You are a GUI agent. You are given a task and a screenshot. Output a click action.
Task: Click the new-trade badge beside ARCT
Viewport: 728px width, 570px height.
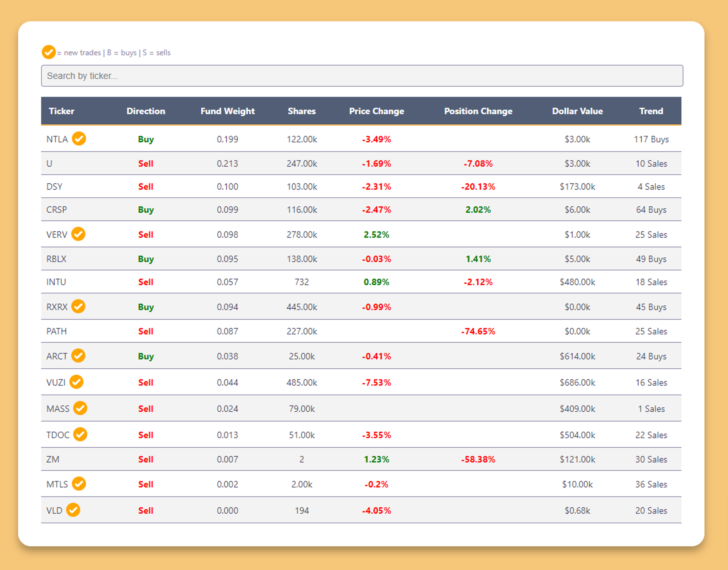78,356
